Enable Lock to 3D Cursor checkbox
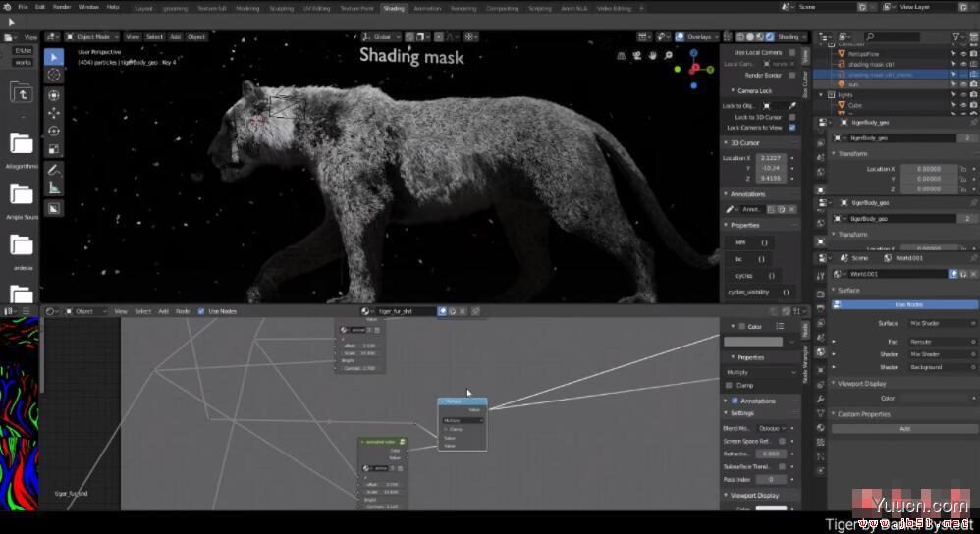980x534 pixels. coord(792,117)
